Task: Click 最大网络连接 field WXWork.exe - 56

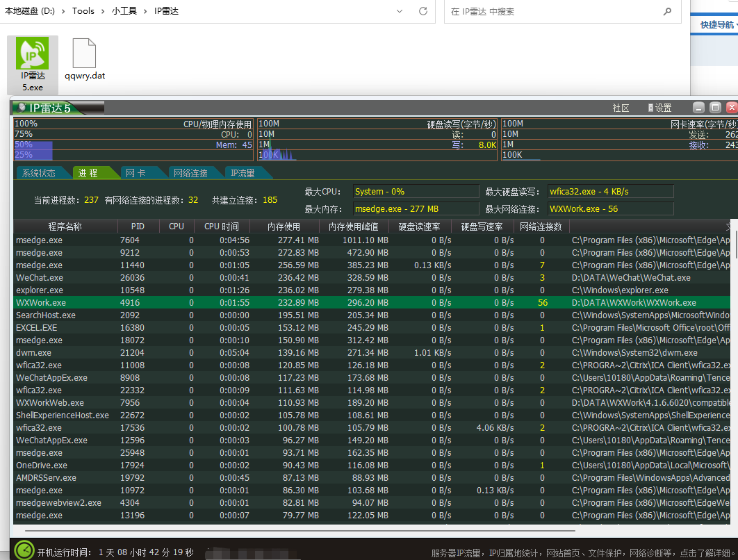Action: pos(610,209)
